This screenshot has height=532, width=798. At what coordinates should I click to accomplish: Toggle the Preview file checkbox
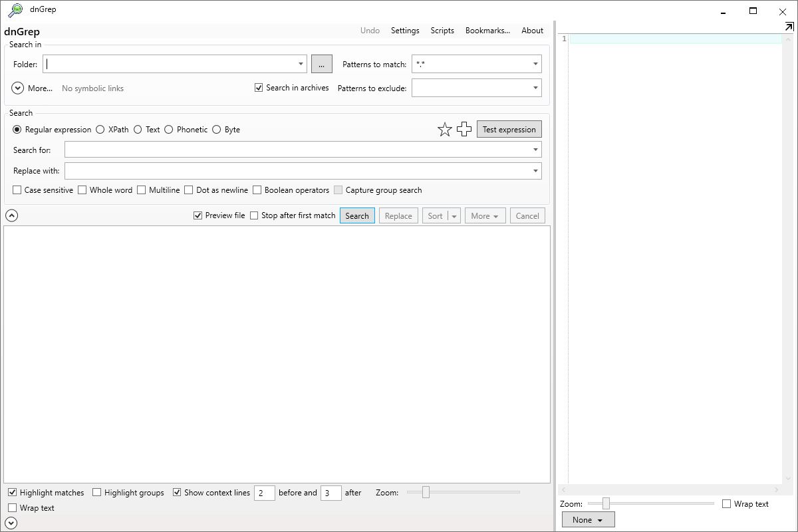point(198,215)
